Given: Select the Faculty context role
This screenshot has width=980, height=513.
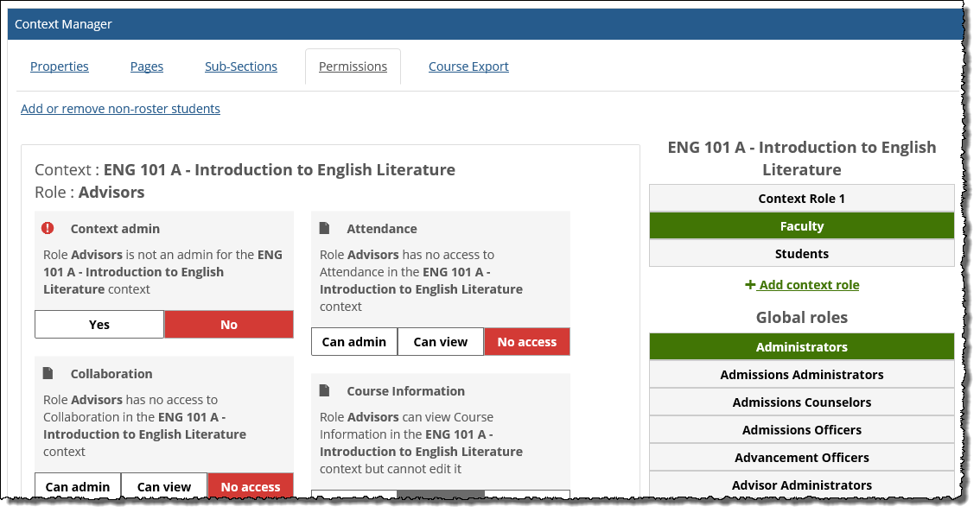Looking at the screenshot, I should [801, 225].
